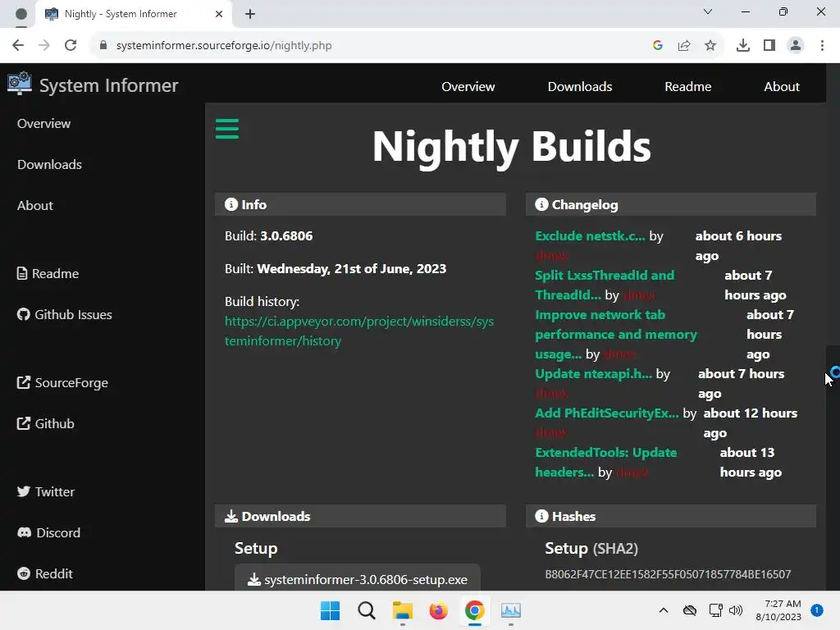840x630 pixels.
Task: Click the Setup SHA2 hash value
Action: (668, 574)
